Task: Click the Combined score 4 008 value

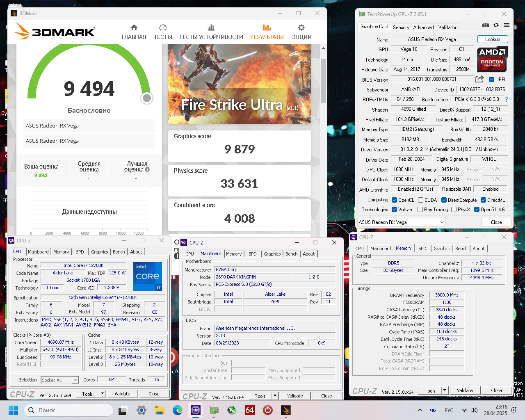Action: click(x=240, y=219)
